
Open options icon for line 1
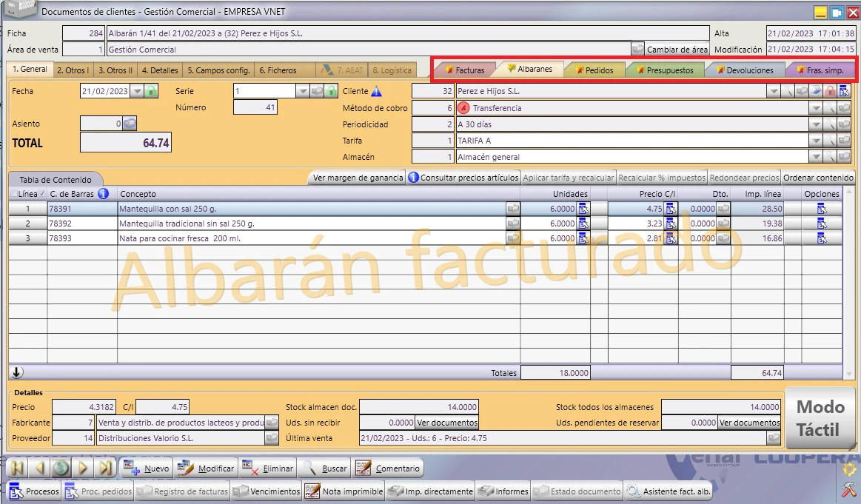click(x=822, y=209)
